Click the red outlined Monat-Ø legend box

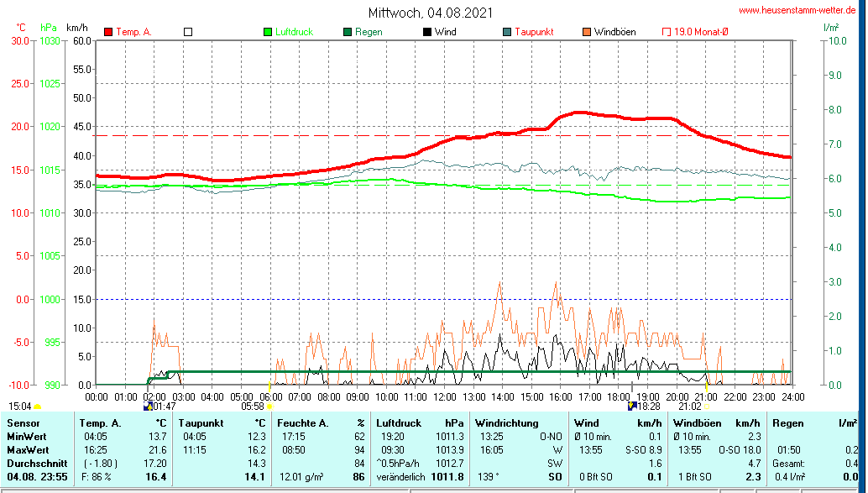(x=667, y=32)
